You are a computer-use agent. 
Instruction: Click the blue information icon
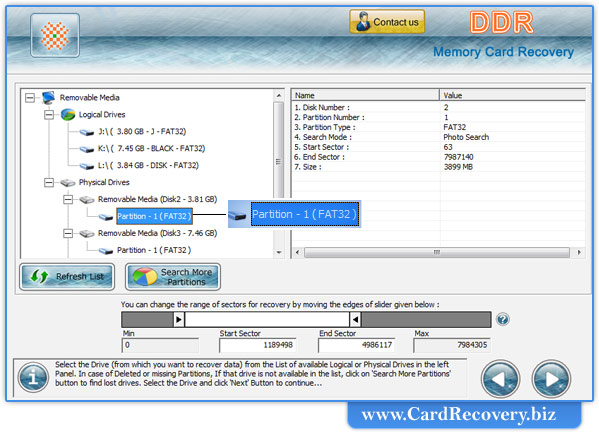(x=33, y=377)
